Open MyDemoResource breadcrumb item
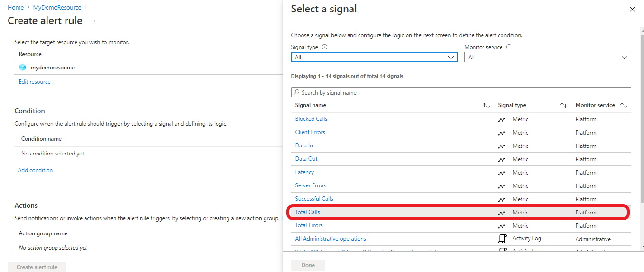644x272 pixels. click(57, 8)
